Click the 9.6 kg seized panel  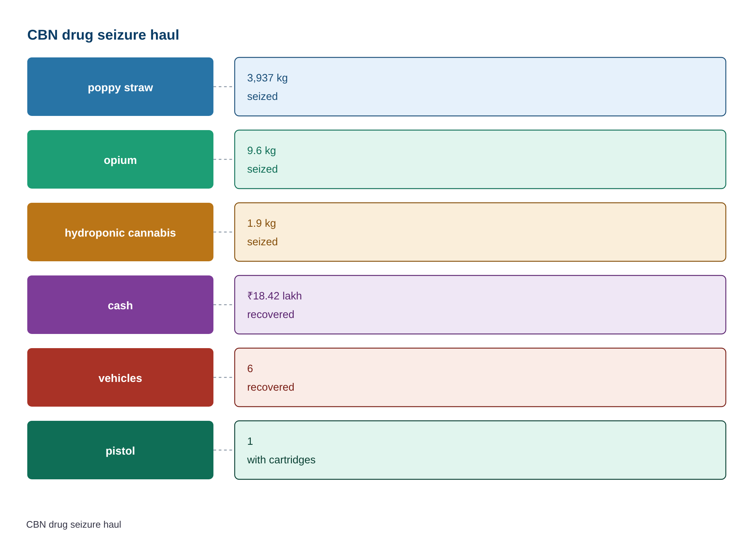pos(480,159)
